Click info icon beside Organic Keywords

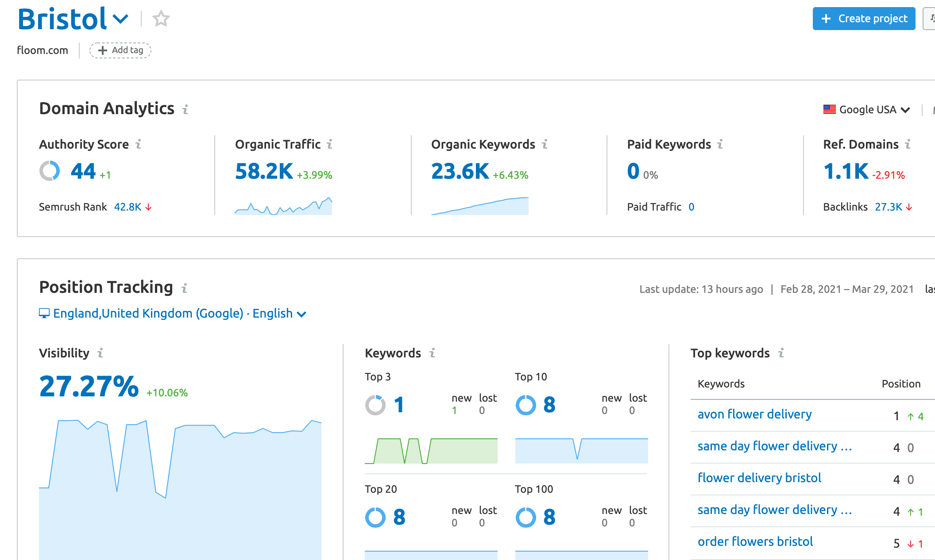545,144
